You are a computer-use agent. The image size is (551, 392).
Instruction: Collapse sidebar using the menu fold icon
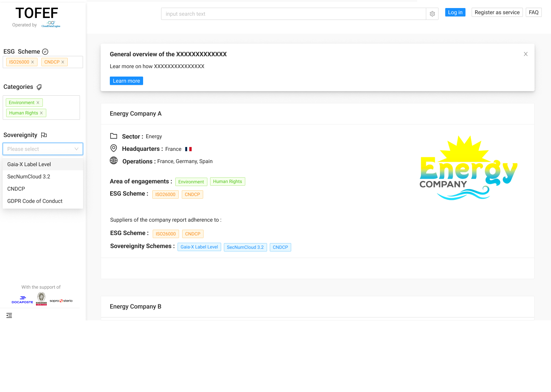pos(9,315)
